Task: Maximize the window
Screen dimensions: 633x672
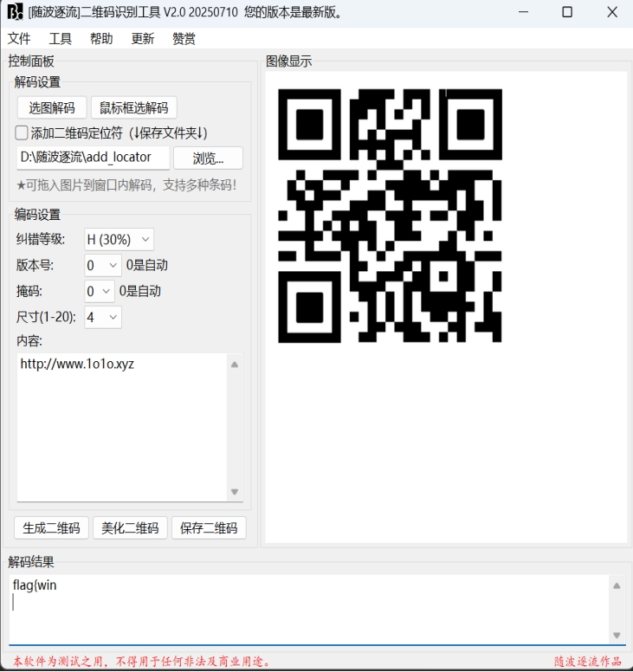Action: [x=567, y=12]
